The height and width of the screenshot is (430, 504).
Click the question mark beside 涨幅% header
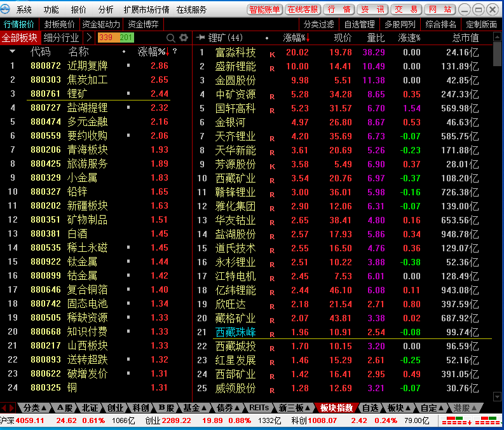[x=175, y=51]
